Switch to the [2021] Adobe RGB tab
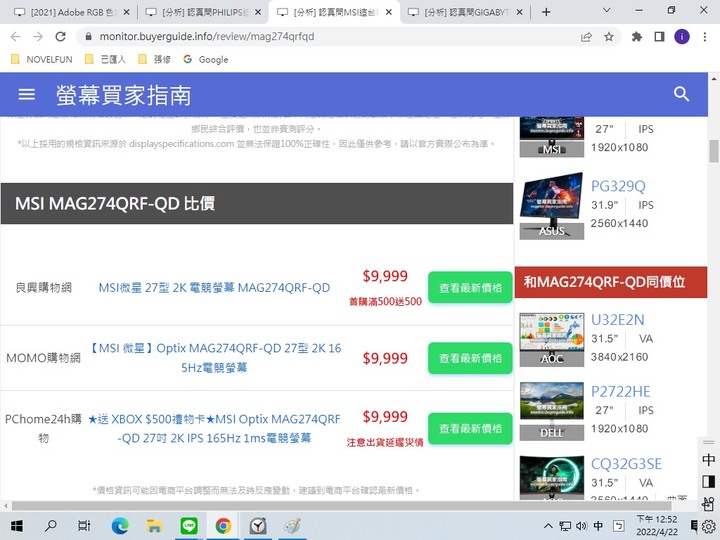This screenshot has width=720, height=540. click(x=71, y=12)
